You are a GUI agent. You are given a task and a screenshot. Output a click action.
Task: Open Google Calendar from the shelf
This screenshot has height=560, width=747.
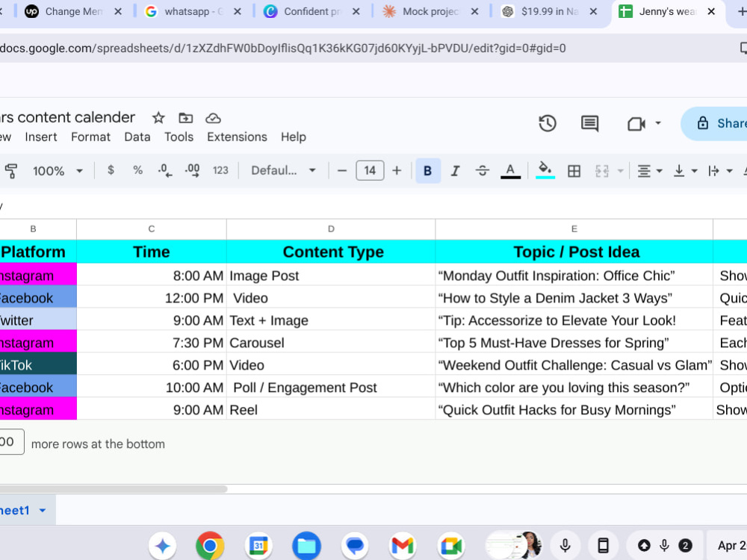[258, 545]
